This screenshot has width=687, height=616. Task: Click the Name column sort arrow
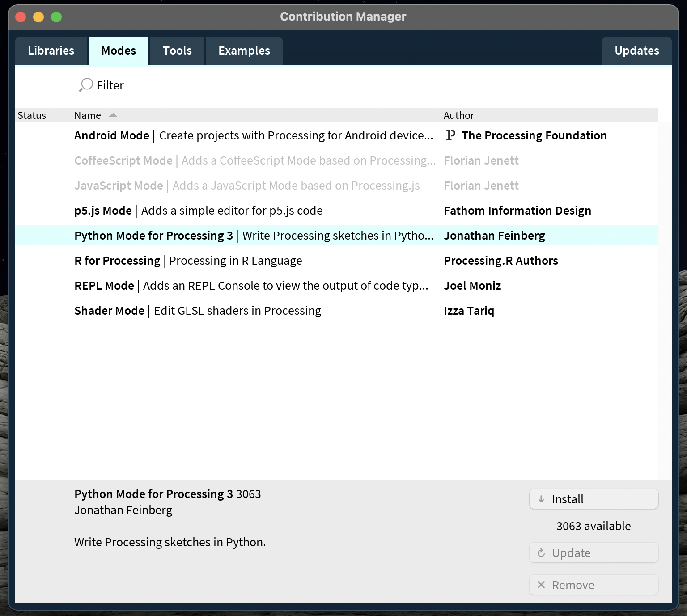click(x=113, y=115)
